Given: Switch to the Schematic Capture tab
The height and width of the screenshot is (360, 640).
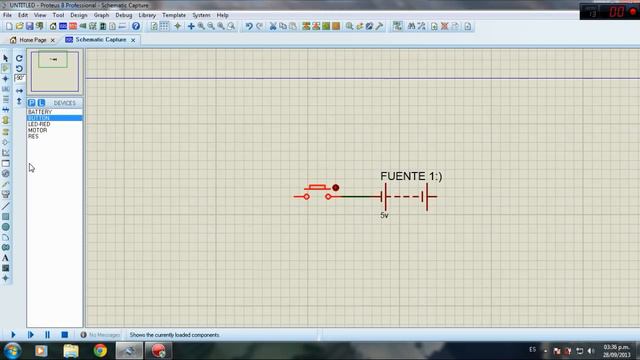Looking at the screenshot, I should 101,40.
